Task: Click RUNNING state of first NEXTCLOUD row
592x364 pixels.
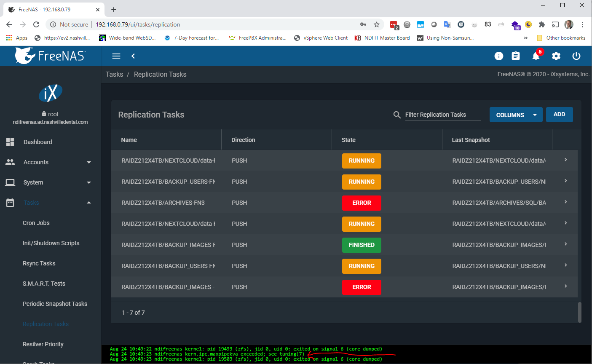Action: click(362, 161)
